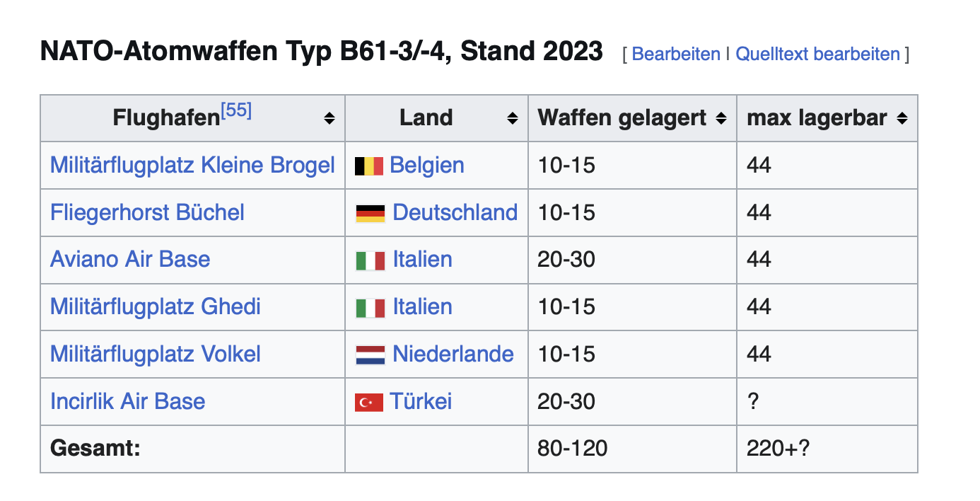Sort by max lagerbar column arrows
The width and height of the screenshot is (980, 501).
[902, 119]
